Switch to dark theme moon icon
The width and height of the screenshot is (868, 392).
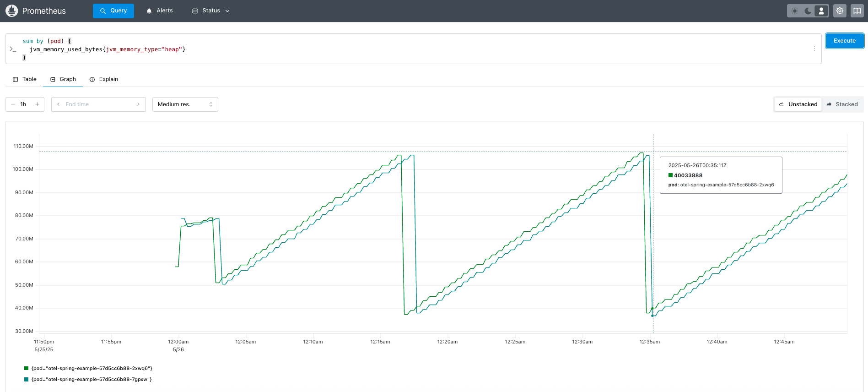(808, 11)
